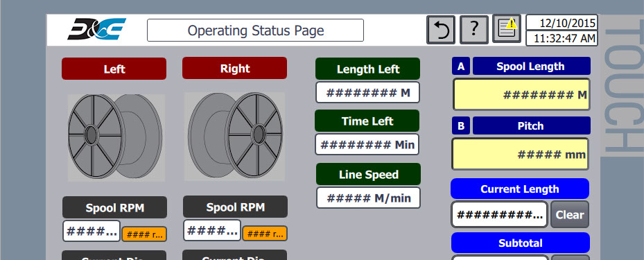Open the alarm log warning icon
This screenshot has height=260, width=644.
pyautogui.click(x=507, y=28)
